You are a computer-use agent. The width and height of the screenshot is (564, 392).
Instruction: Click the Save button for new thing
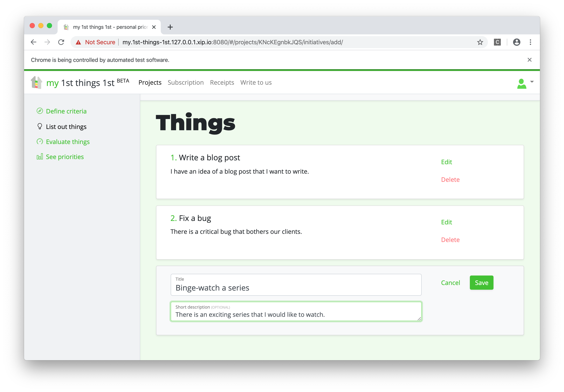(x=481, y=282)
